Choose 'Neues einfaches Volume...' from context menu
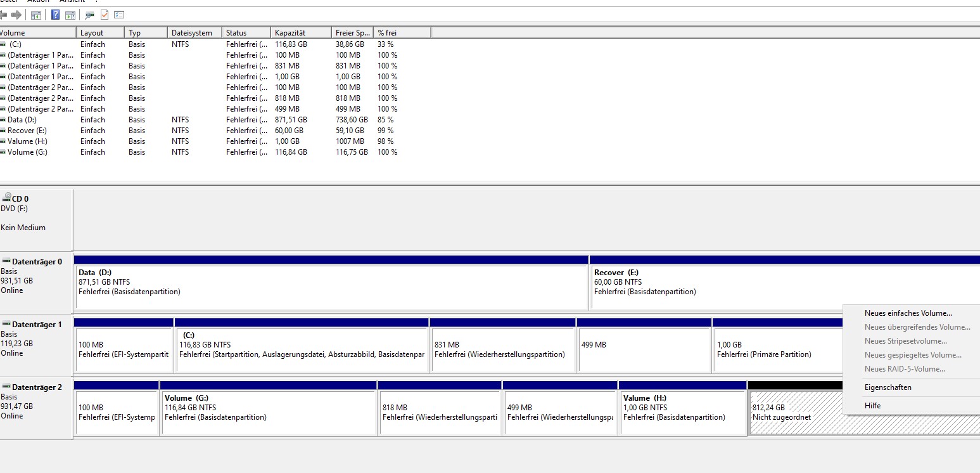This screenshot has width=980, height=473. 908,313
